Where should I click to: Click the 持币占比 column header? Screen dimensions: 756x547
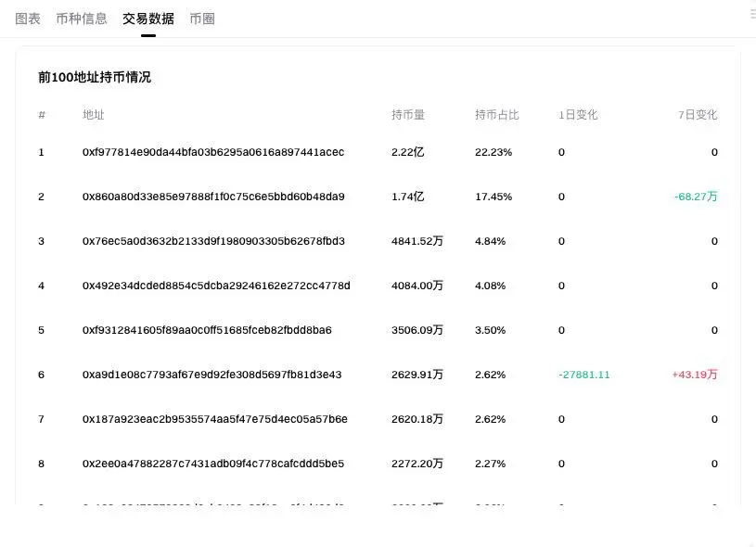pyautogui.click(x=496, y=115)
